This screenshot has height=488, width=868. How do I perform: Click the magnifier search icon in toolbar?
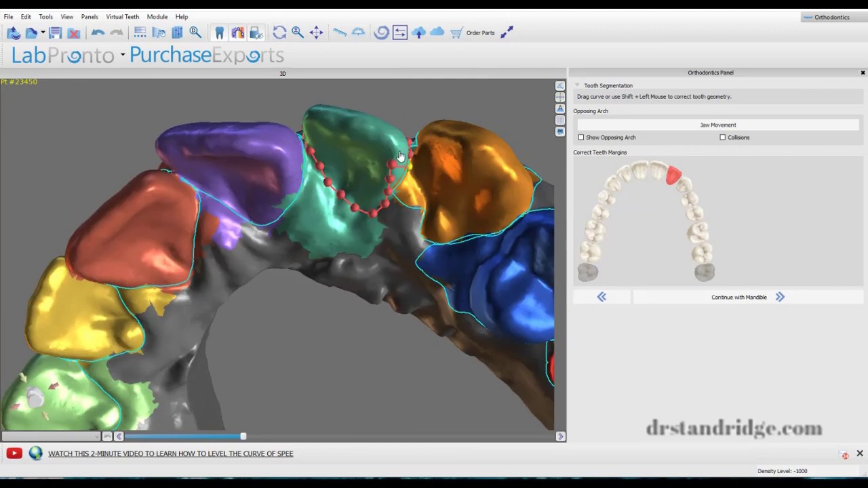(195, 33)
